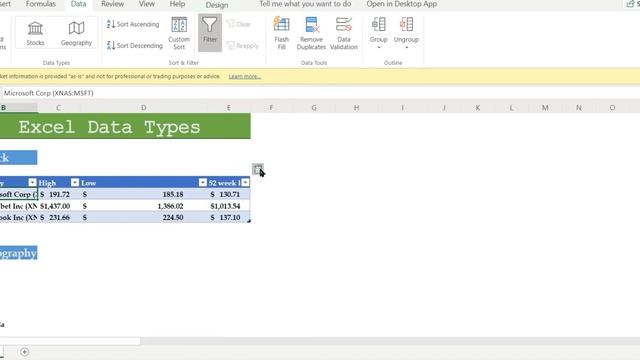Select cell with value 137.10

point(229,218)
